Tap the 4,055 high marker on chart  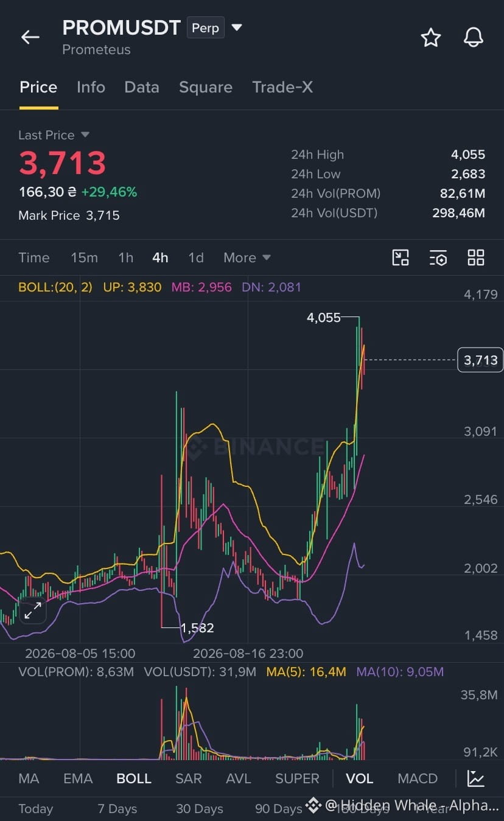point(324,317)
